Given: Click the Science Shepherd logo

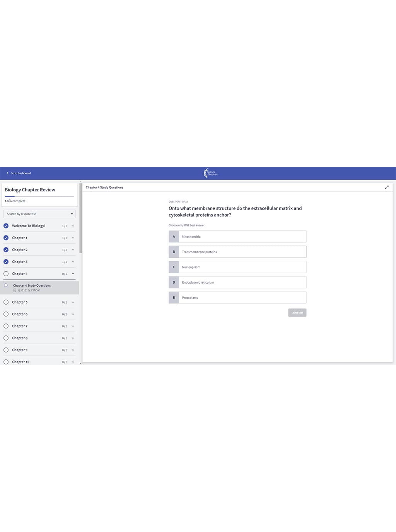Looking at the screenshot, I should [211, 173].
